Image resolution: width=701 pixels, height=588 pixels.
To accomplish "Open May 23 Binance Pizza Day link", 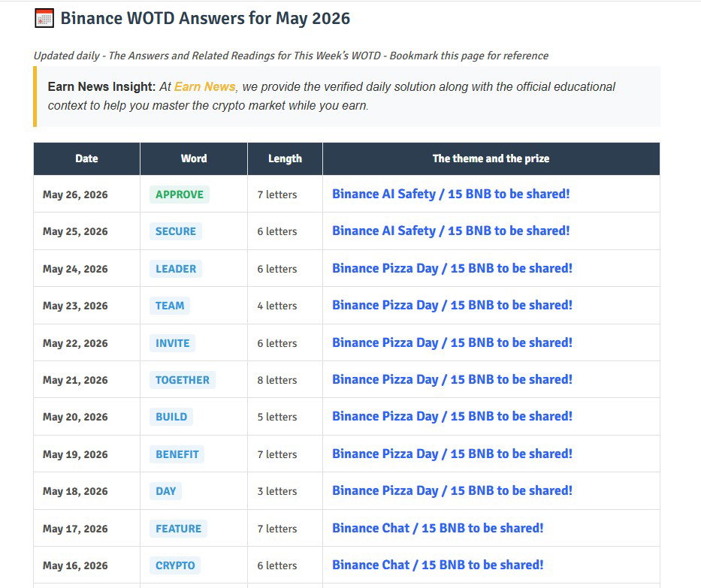I will pyautogui.click(x=452, y=305).
